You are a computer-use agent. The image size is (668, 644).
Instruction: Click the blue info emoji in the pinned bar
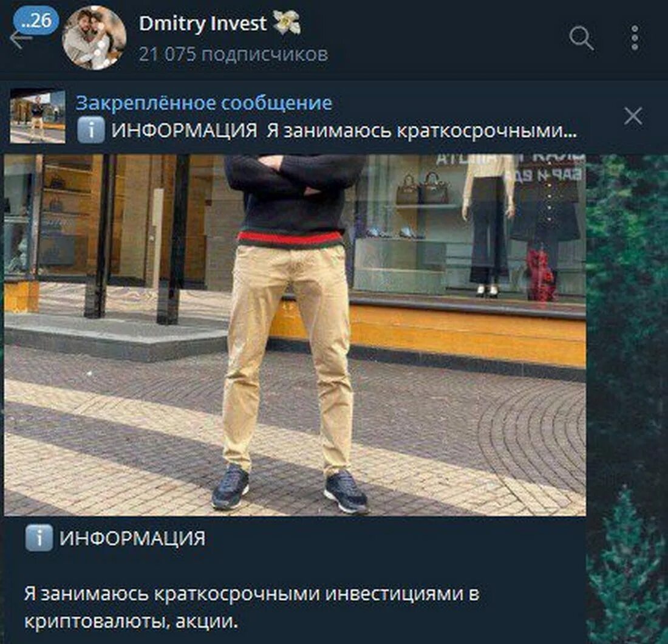(90, 130)
